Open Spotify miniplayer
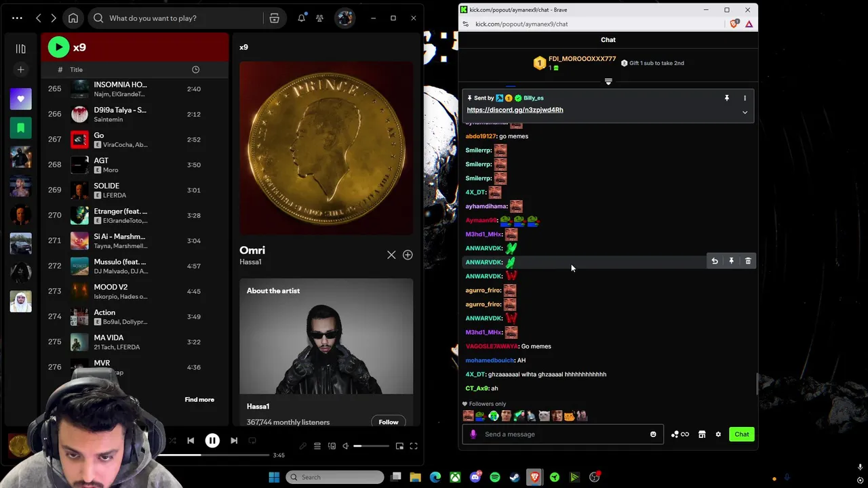The width and height of the screenshot is (868, 488). 399,446
